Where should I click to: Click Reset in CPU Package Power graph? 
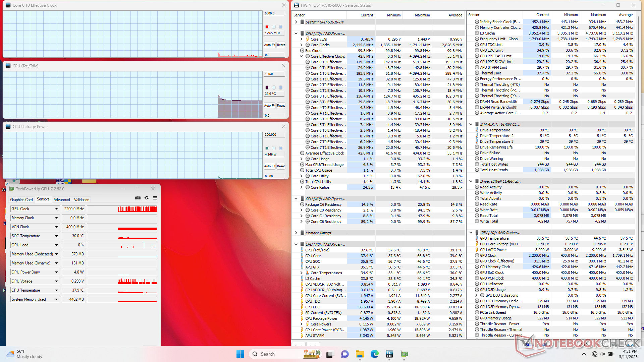coord(281,166)
